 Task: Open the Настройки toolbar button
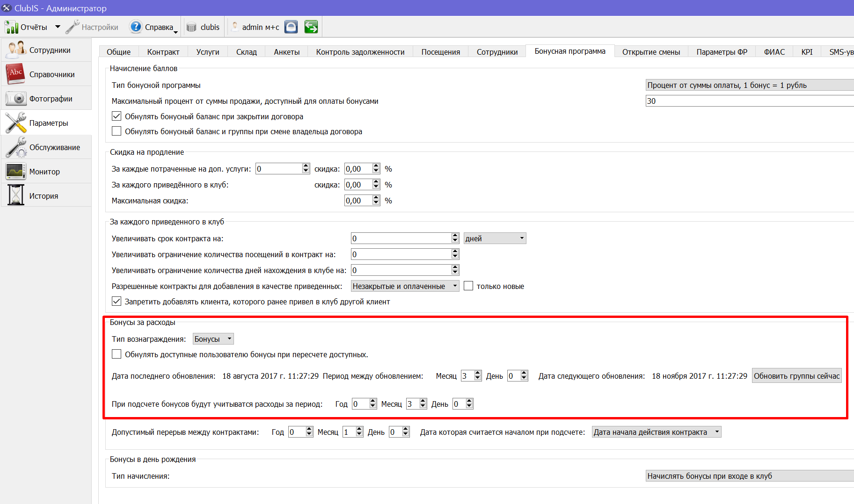92,27
